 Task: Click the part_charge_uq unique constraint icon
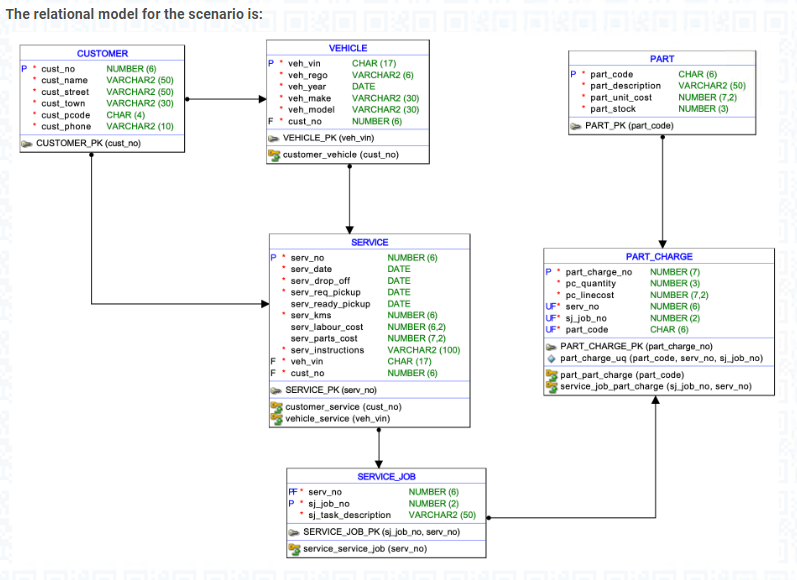[551, 358]
